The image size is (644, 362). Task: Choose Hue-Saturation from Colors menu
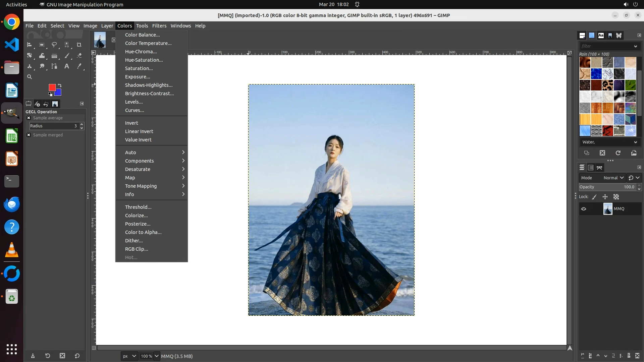pyautogui.click(x=144, y=60)
